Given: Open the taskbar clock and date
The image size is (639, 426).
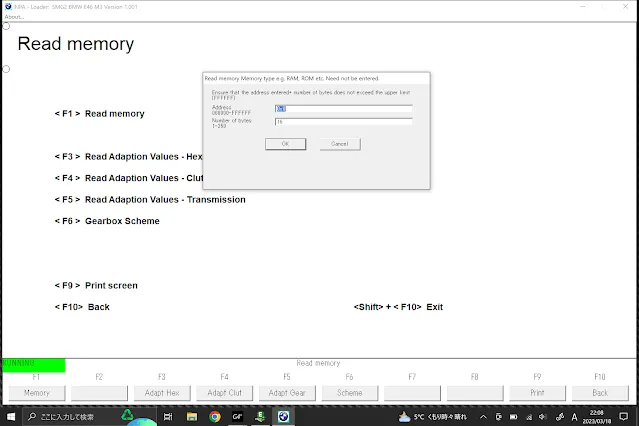Looking at the screenshot, I should 597,417.
